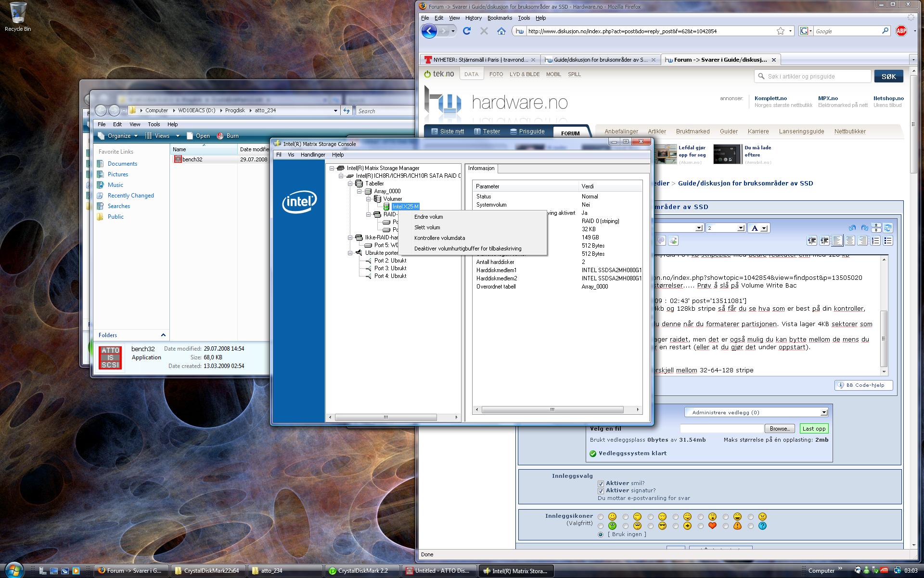Click the bench32 ATTO application file icon

point(178,159)
